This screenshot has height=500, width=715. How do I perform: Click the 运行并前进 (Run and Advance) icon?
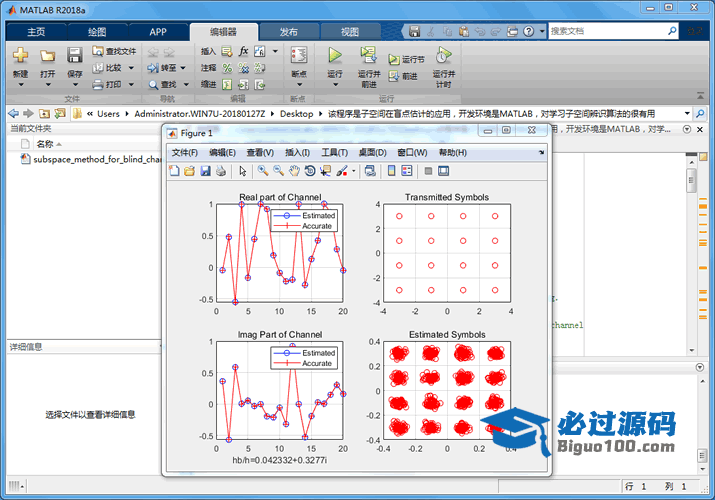[x=368, y=55]
